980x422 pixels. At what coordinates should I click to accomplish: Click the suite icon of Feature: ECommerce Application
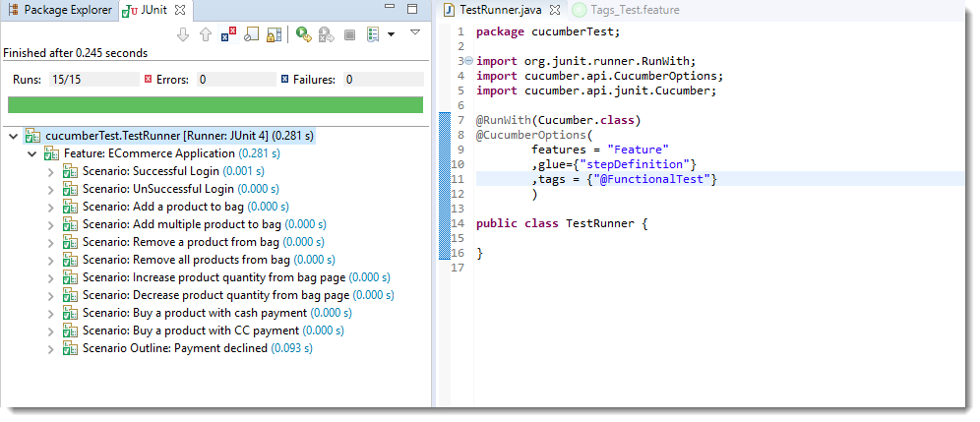click(x=52, y=153)
